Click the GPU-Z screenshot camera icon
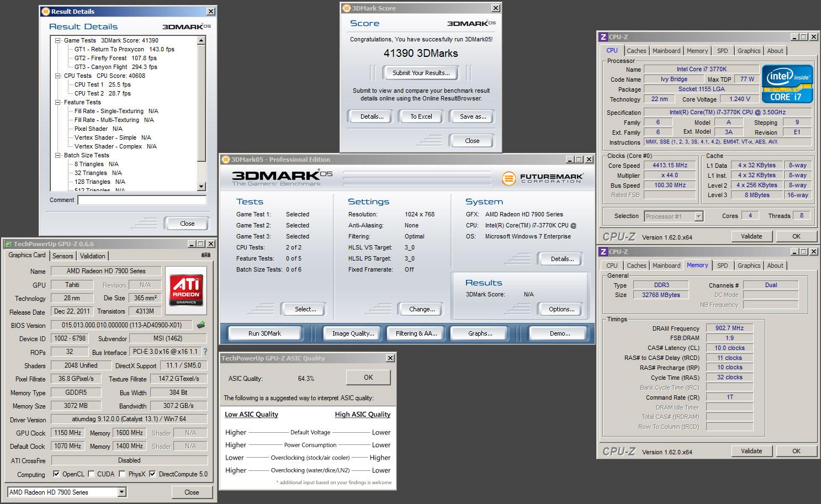821x504 pixels. click(206, 255)
